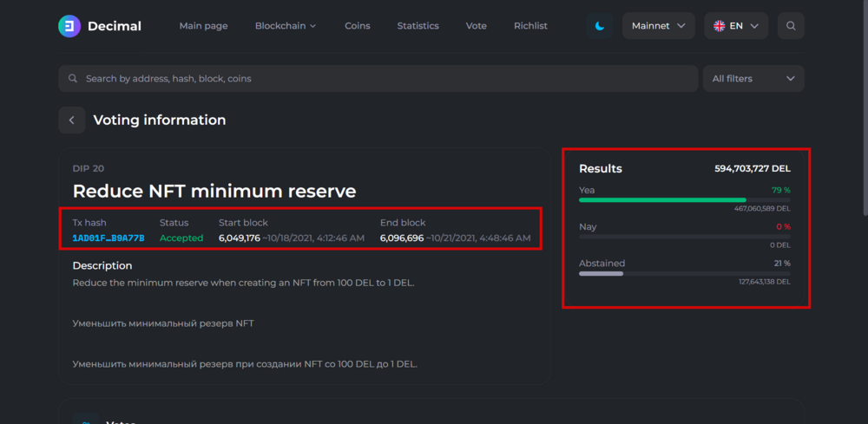Click the Accepted status text
This screenshot has height=424, width=868.
point(181,238)
